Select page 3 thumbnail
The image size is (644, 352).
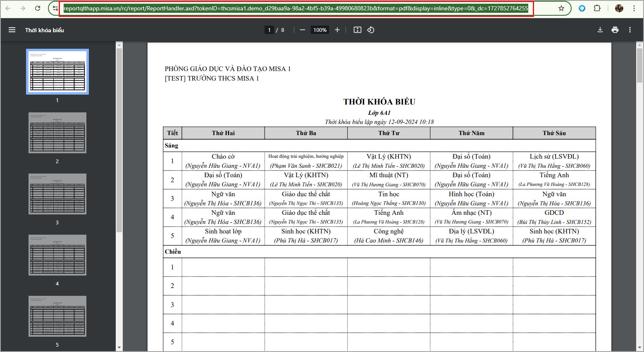pyautogui.click(x=57, y=194)
